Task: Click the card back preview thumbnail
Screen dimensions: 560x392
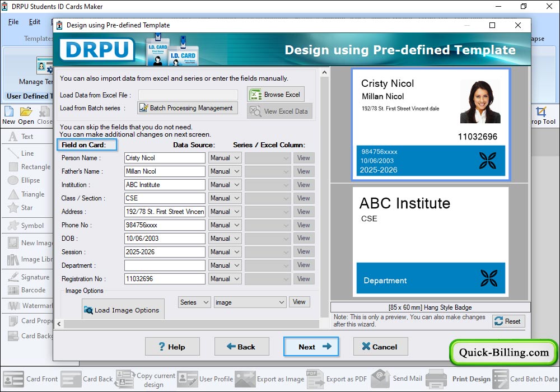Action: pyautogui.click(x=431, y=242)
